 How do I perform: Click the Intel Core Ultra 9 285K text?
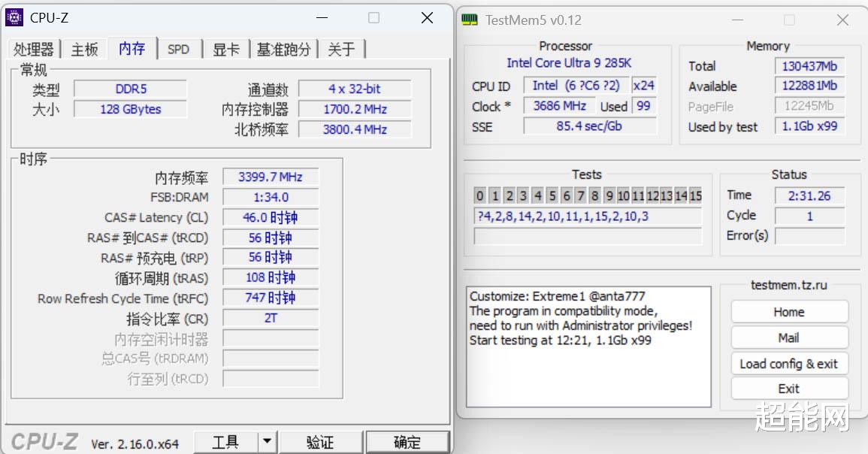coord(569,63)
